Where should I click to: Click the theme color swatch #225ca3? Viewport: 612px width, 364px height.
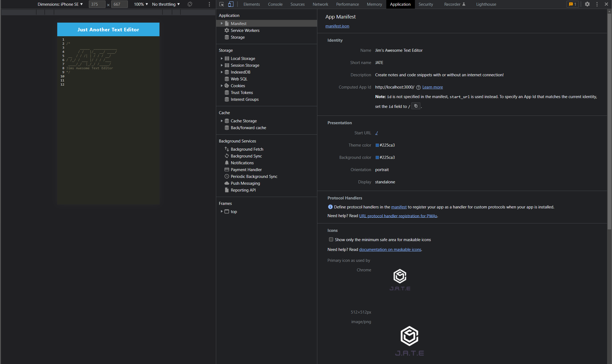(x=377, y=145)
